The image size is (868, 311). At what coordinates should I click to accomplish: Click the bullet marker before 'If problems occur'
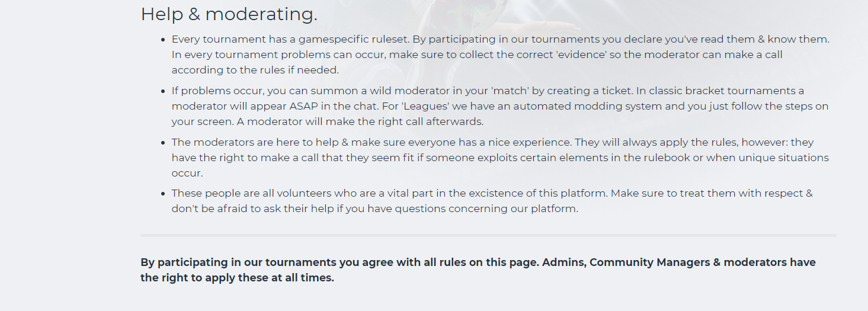[x=163, y=91]
